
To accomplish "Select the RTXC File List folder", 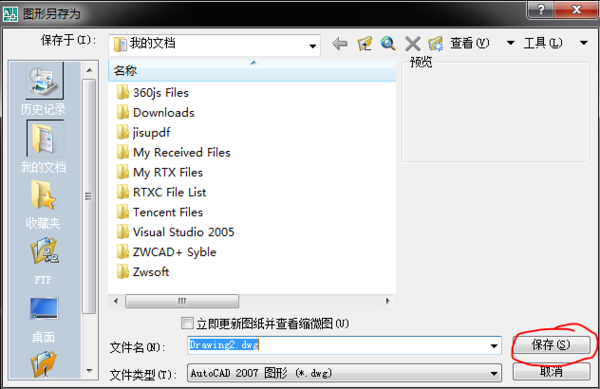I will point(161,192).
